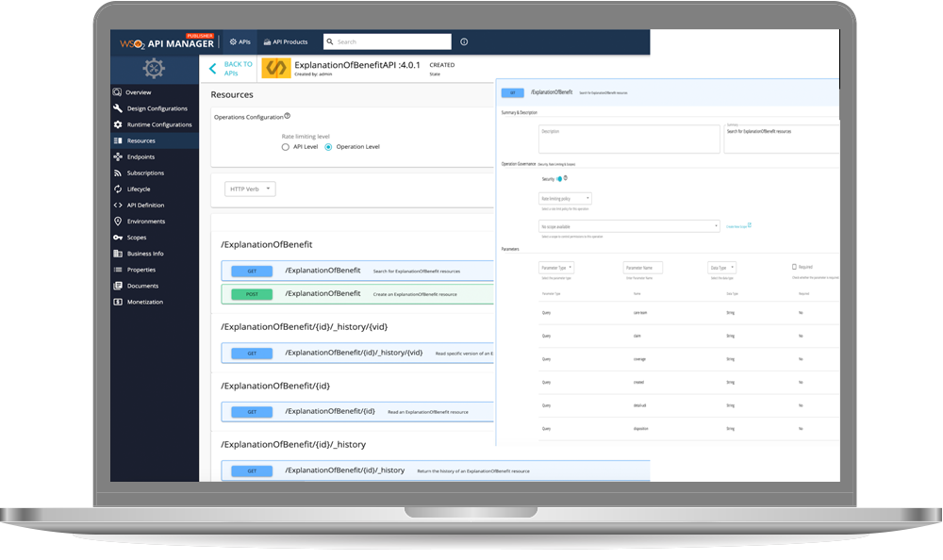The height and width of the screenshot is (560, 943).
Task: Open the No scope available dropdown
Action: 629,226
